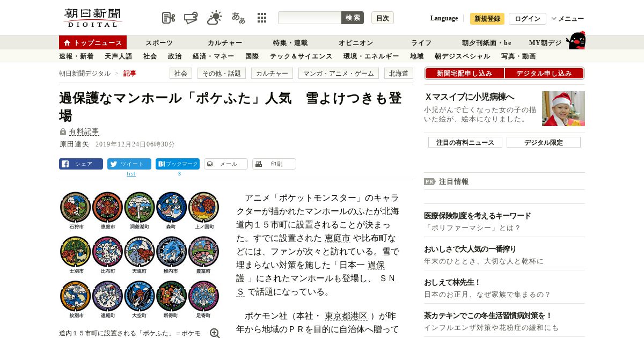
Task: Click the 恵庭市 keyword link in article
Action: click(338, 238)
